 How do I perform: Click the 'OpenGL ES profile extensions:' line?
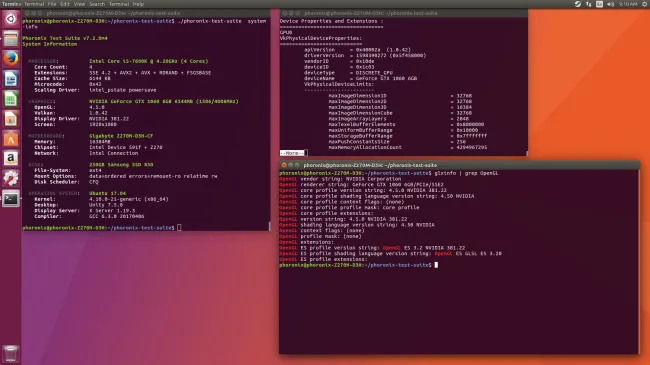point(323,260)
